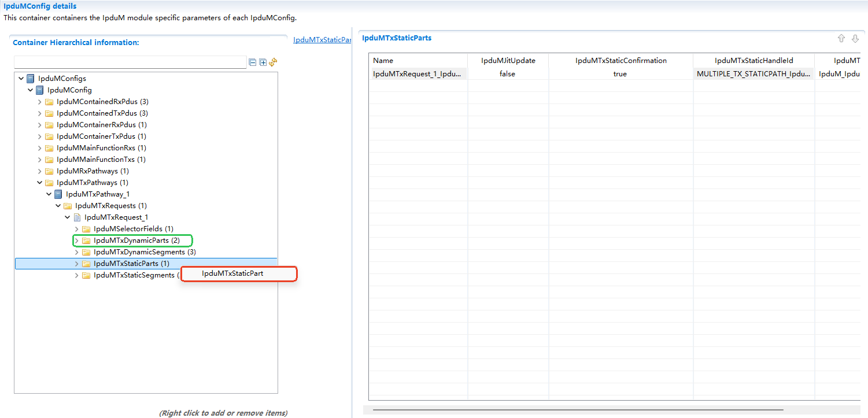868x418 pixels.
Task: Toggle the IpduMTxStaticConfirmation true cell
Action: pos(620,74)
